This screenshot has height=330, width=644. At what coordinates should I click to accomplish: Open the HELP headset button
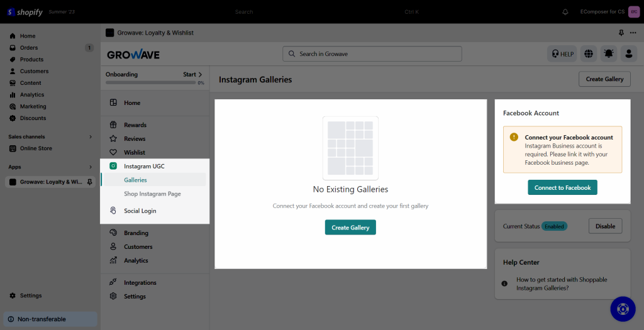point(562,54)
